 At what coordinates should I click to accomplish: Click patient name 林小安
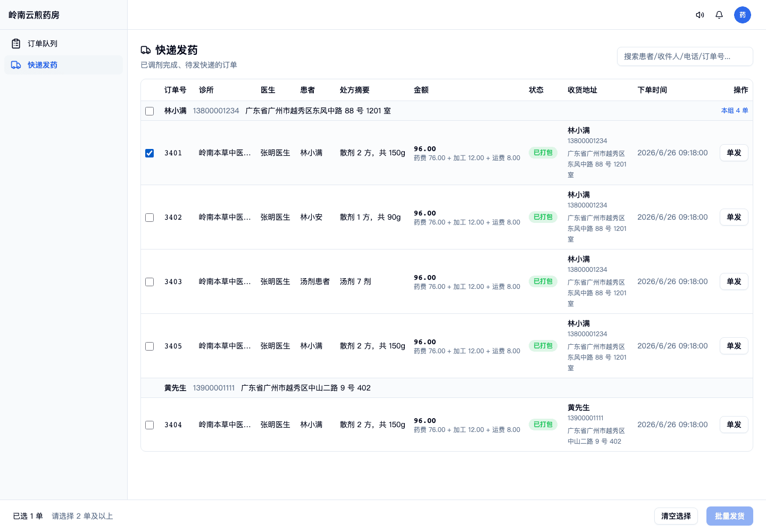tap(311, 217)
